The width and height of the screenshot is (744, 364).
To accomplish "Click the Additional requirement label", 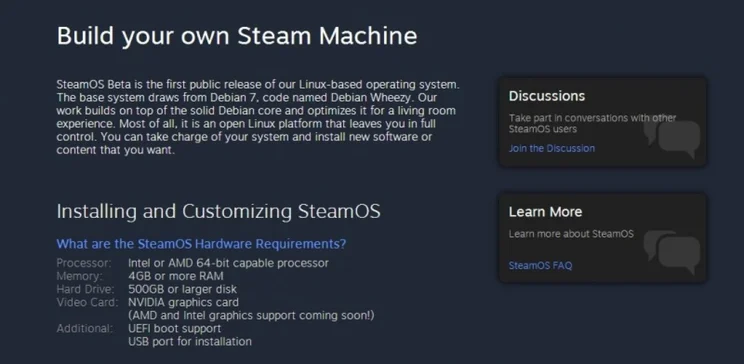I will pos(84,328).
